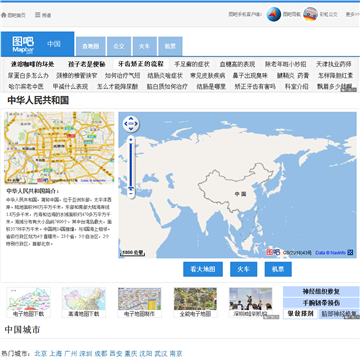Click the 中国 label on the map

point(240,194)
